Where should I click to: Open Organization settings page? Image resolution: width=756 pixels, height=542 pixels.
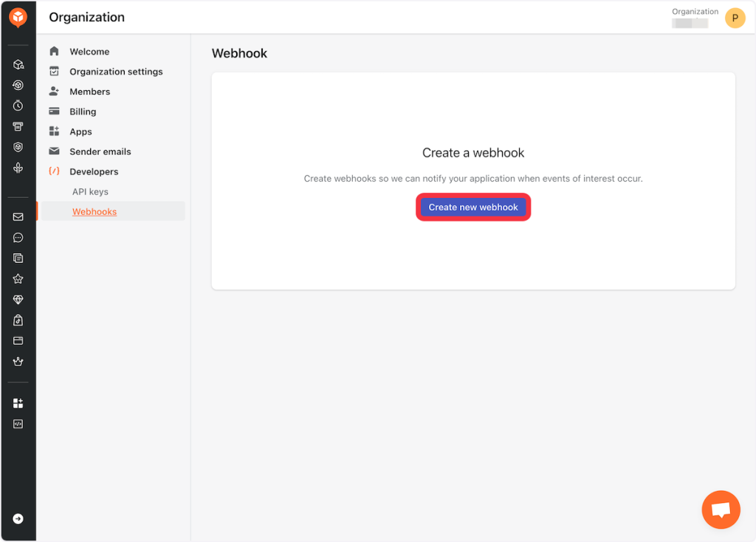[x=116, y=72]
